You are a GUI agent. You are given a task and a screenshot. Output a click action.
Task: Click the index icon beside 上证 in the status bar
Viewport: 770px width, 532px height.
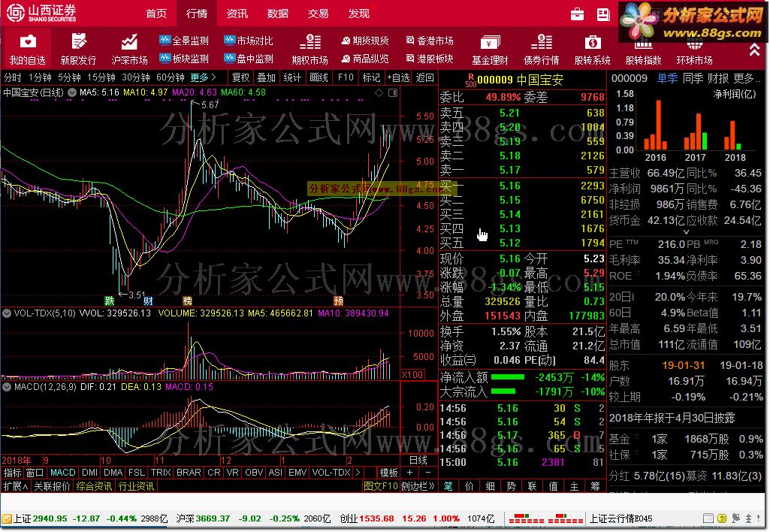(x=7, y=518)
